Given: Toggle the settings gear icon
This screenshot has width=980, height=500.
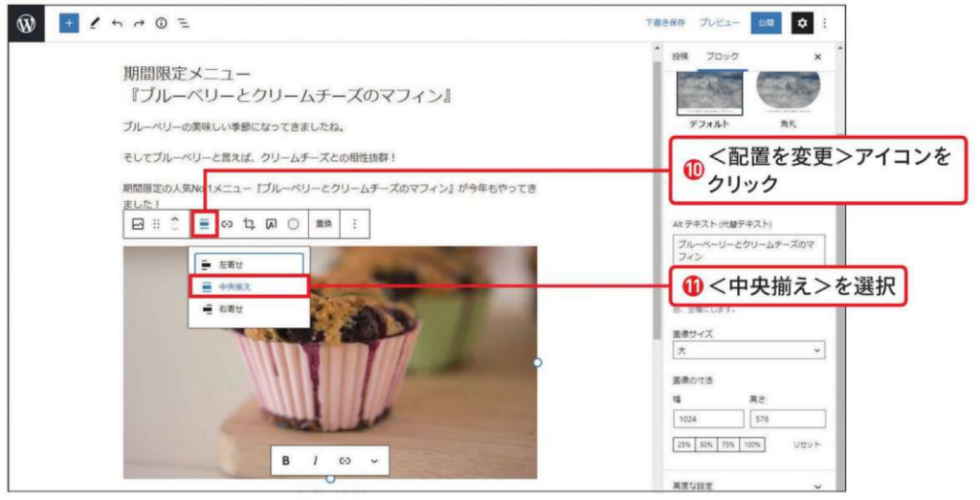Looking at the screenshot, I should pos(801,23).
